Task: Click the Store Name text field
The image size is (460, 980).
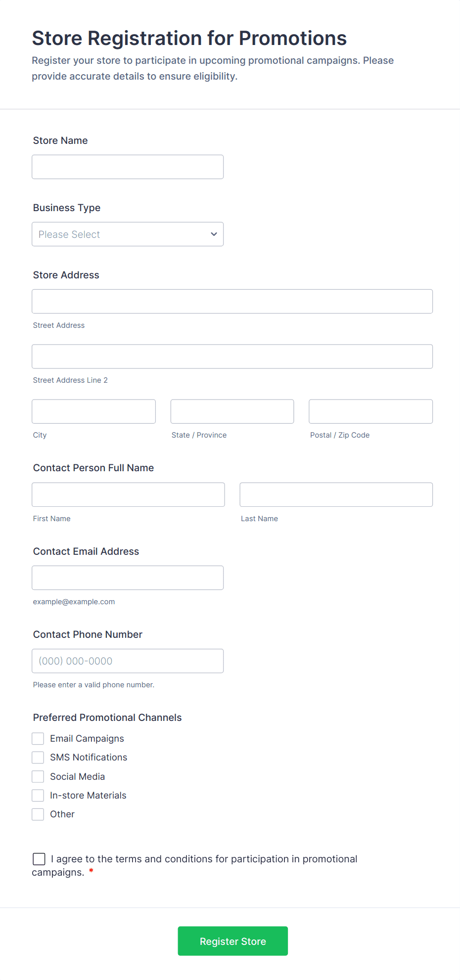Action: coord(127,167)
